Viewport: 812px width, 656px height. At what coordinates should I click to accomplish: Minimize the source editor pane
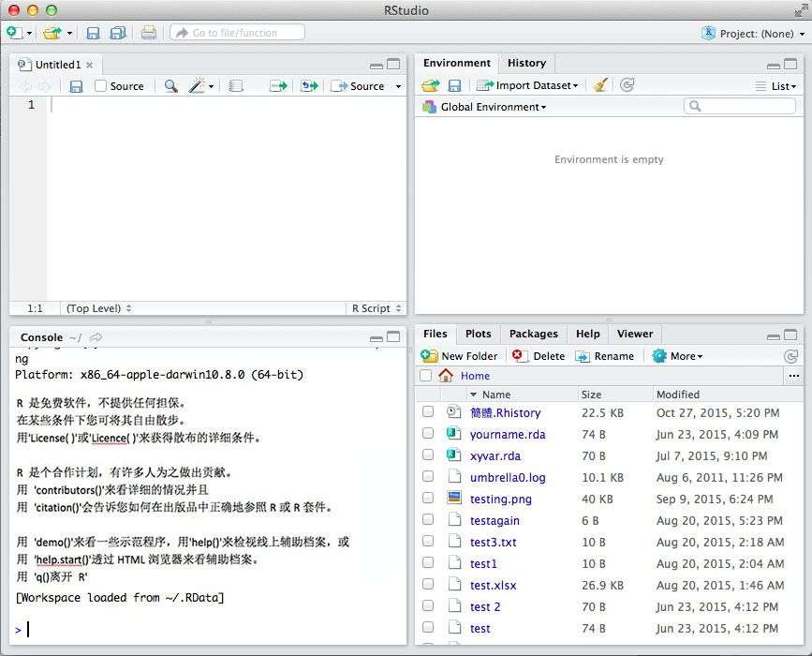[x=376, y=66]
